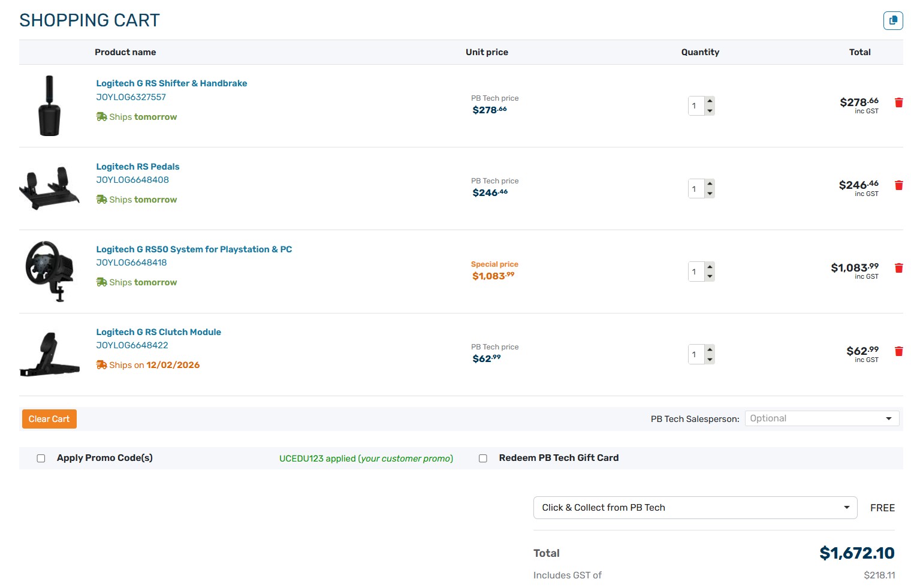The width and height of the screenshot is (911, 588).
Task: Decrease quantity of Logitech G RS Clutch Module
Action: pos(710,360)
